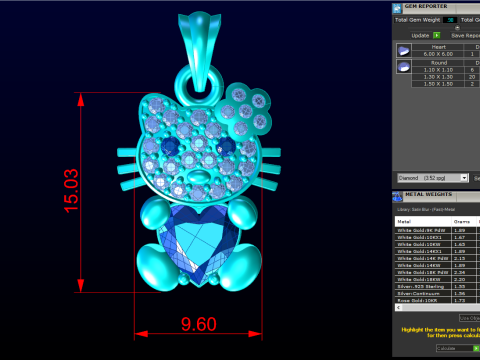Viewport: 480px width, 360px height.
Task: Select the White Gold:18KW row
Action: click(437, 279)
